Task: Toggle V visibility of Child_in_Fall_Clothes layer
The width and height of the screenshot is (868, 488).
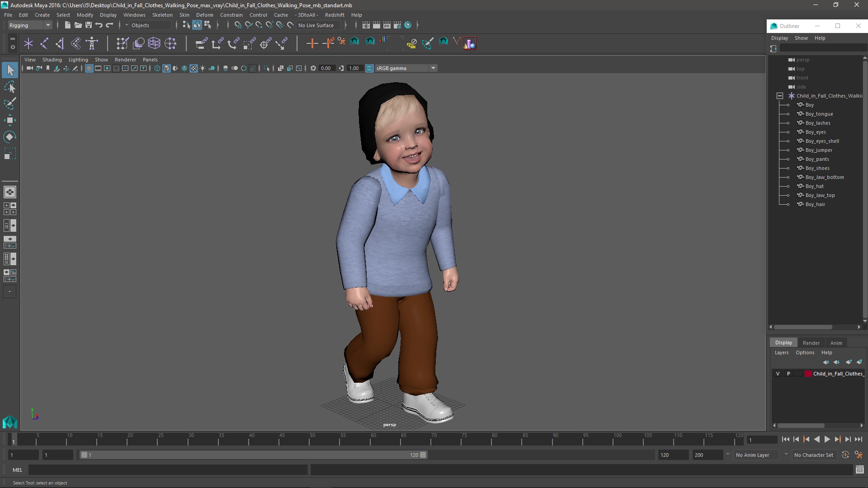Action: pos(778,374)
